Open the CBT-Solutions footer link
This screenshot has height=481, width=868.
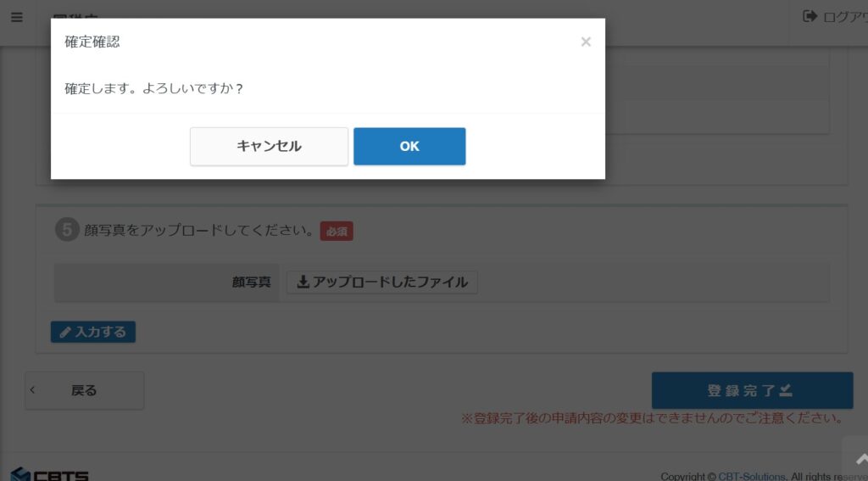point(752,476)
